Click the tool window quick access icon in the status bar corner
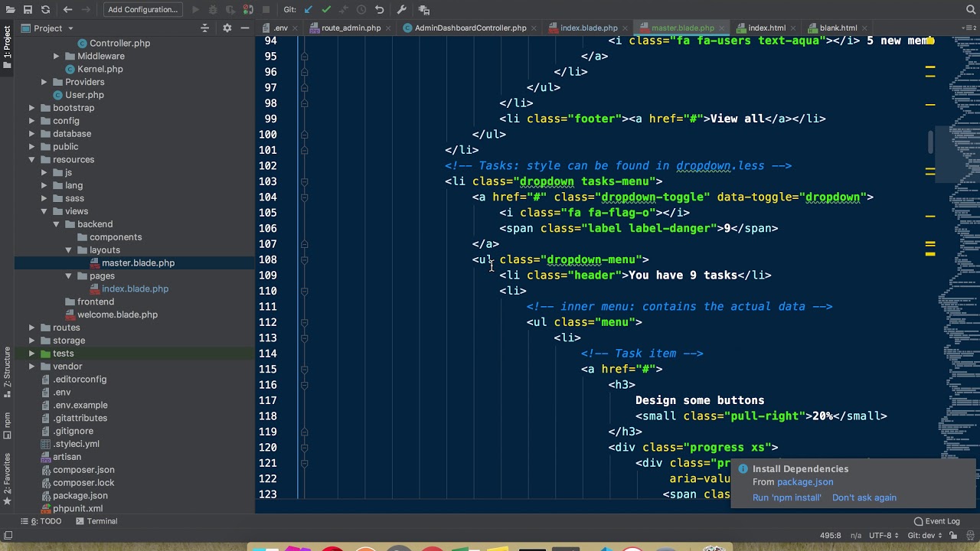 [8, 536]
